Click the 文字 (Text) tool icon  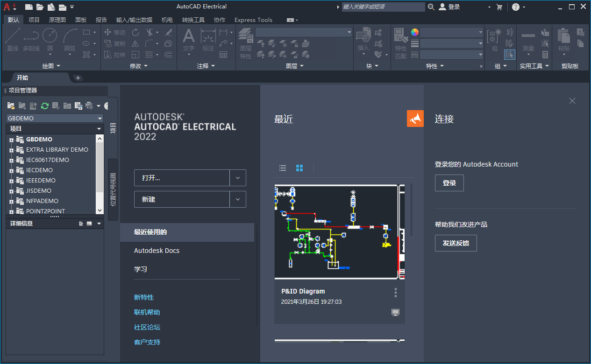click(189, 36)
